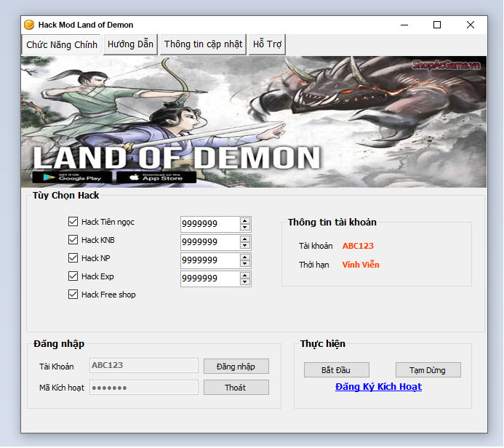The width and height of the screenshot is (504, 448).
Task: Open Thông tin cập nhật tab
Action: point(203,44)
